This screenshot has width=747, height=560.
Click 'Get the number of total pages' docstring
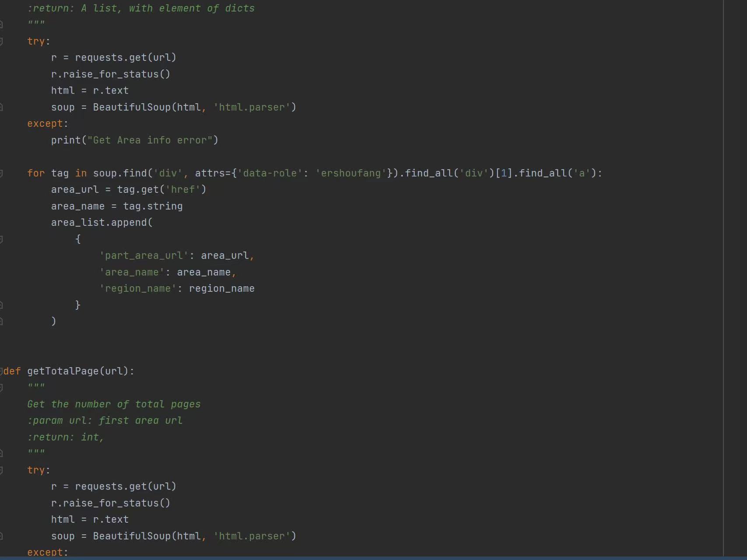tap(114, 404)
